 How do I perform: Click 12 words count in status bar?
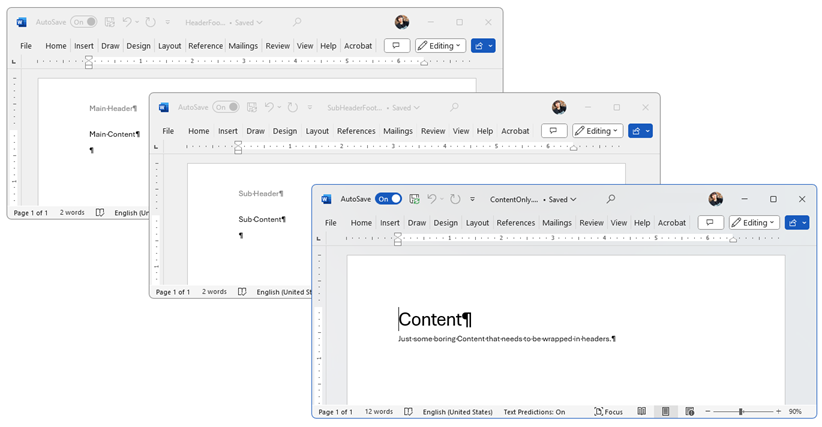click(379, 412)
